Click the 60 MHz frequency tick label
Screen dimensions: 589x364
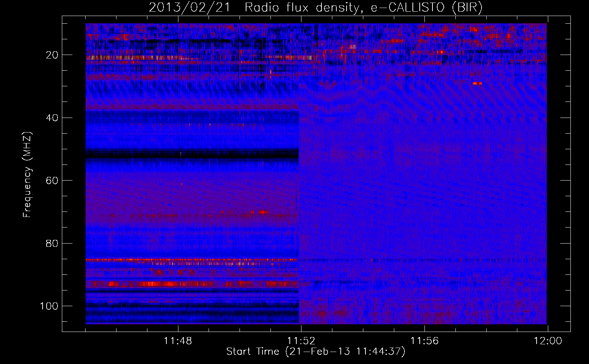click(x=52, y=181)
